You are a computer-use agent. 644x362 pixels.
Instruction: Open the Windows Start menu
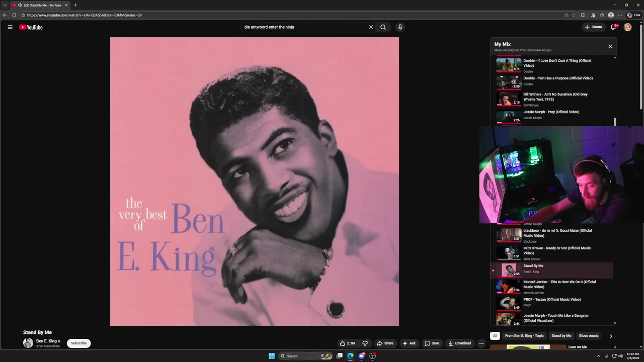coord(272,356)
